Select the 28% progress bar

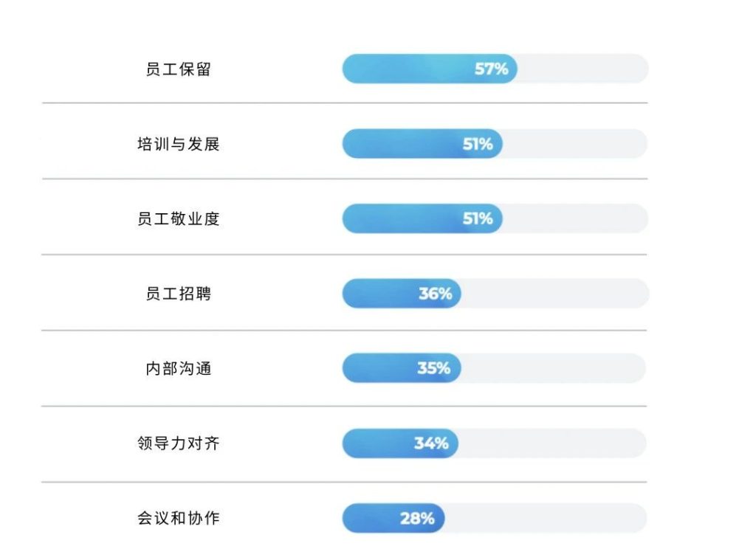pos(495,518)
